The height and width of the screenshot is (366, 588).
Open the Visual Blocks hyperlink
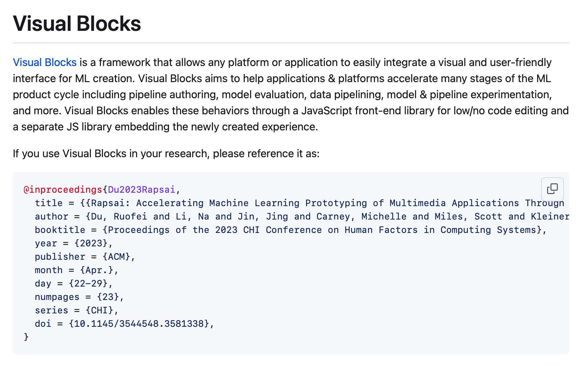(x=45, y=62)
